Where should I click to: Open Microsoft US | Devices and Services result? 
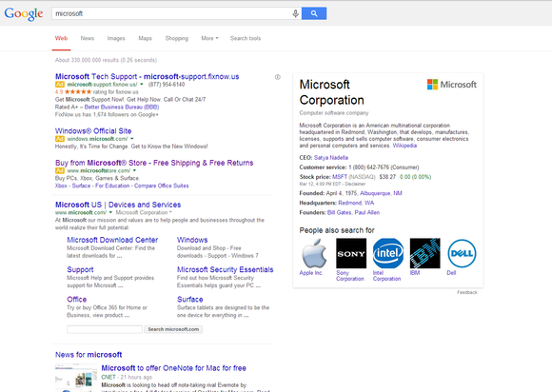(118, 205)
